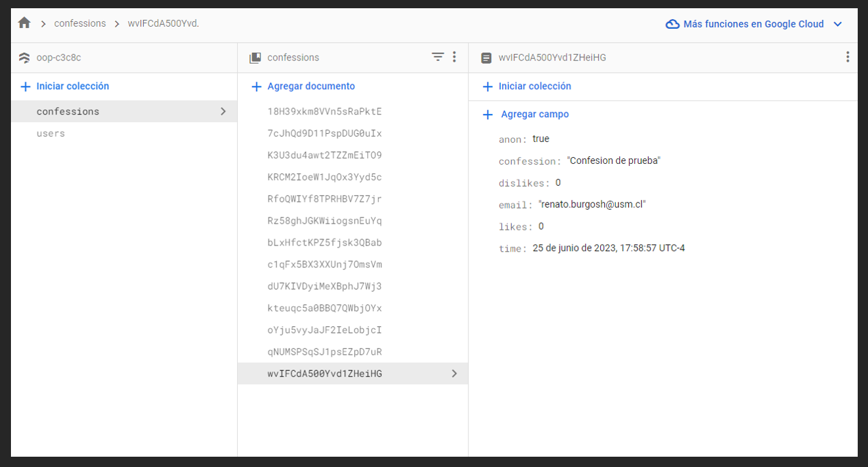Image resolution: width=868 pixels, height=467 pixels.
Task: Click the database icon beside oop-c3c8c
Action: click(x=25, y=58)
